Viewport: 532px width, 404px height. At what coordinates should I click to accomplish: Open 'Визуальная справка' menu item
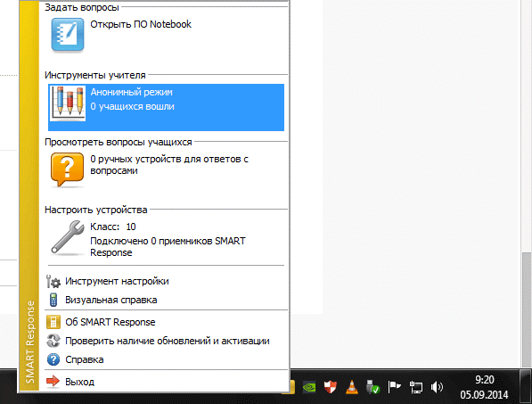click(111, 301)
